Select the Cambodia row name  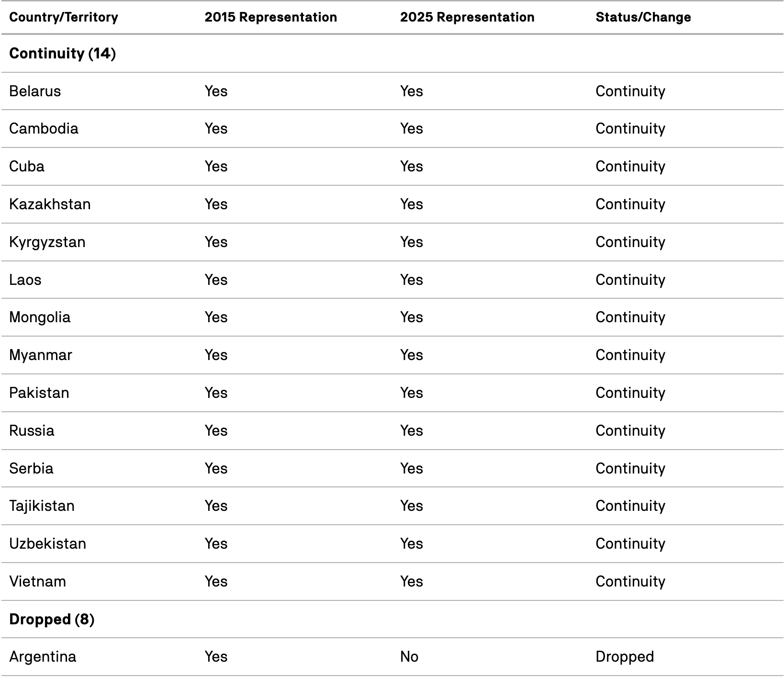point(44,128)
